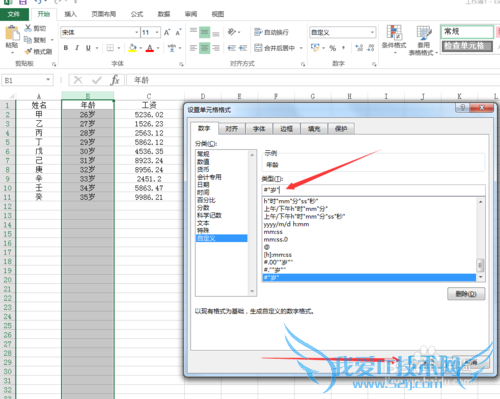Switch to the Insert (插入) ribbon tab
Viewport: 500px width, 399px height.
[x=70, y=14]
